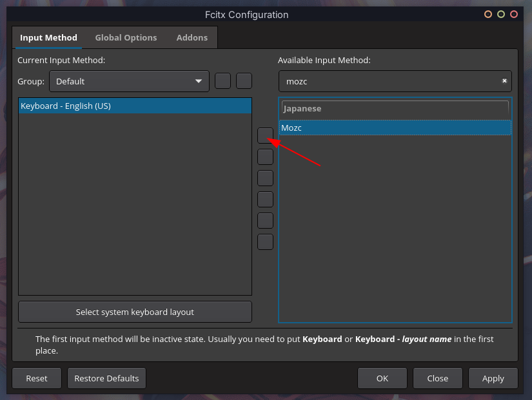This screenshot has height=400, width=532.
Task: Click the Apply button
Action: [x=493, y=378]
